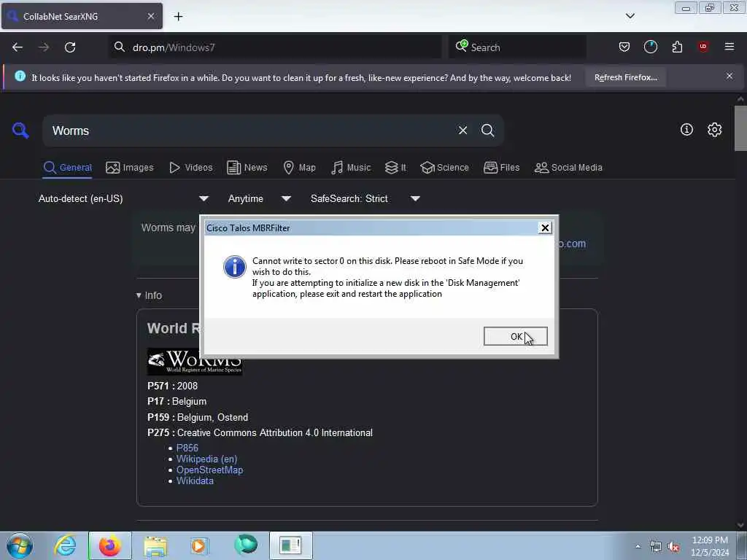Close the Cisco Talos MBRFilter dialog

tap(545, 228)
